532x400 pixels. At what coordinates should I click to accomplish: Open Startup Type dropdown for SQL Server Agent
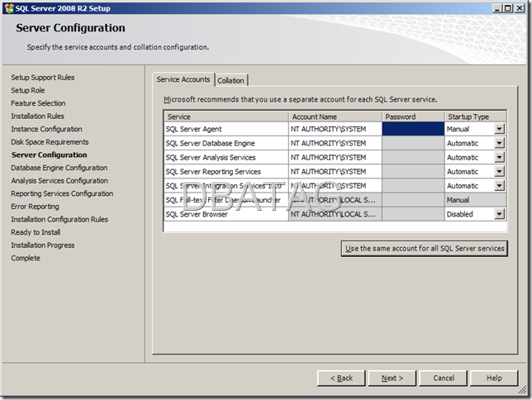click(x=499, y=129)
